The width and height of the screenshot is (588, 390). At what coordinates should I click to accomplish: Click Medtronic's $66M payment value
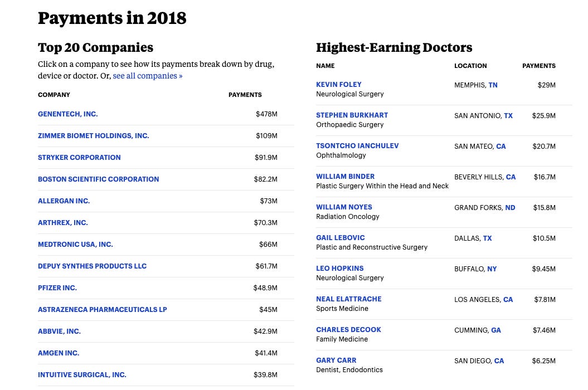[x=268, y=245]
